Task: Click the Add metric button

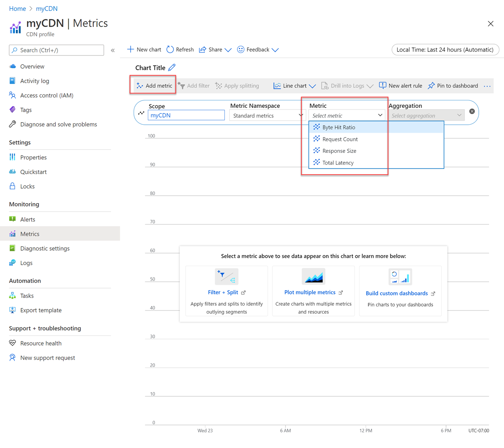Action: (154, 86)
